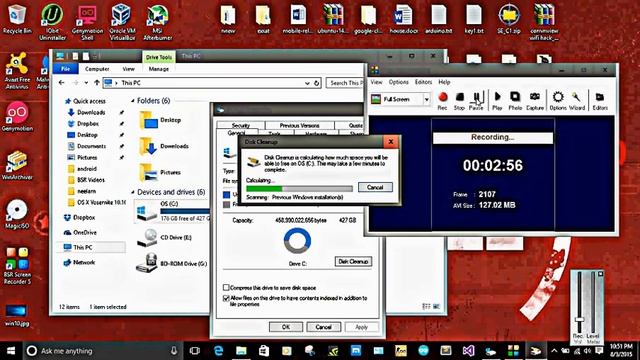Image resolution: width=640 pixels, height=360 pixels.
Task: Show hidden system tray icons
Action: click(x=553, y=351)
